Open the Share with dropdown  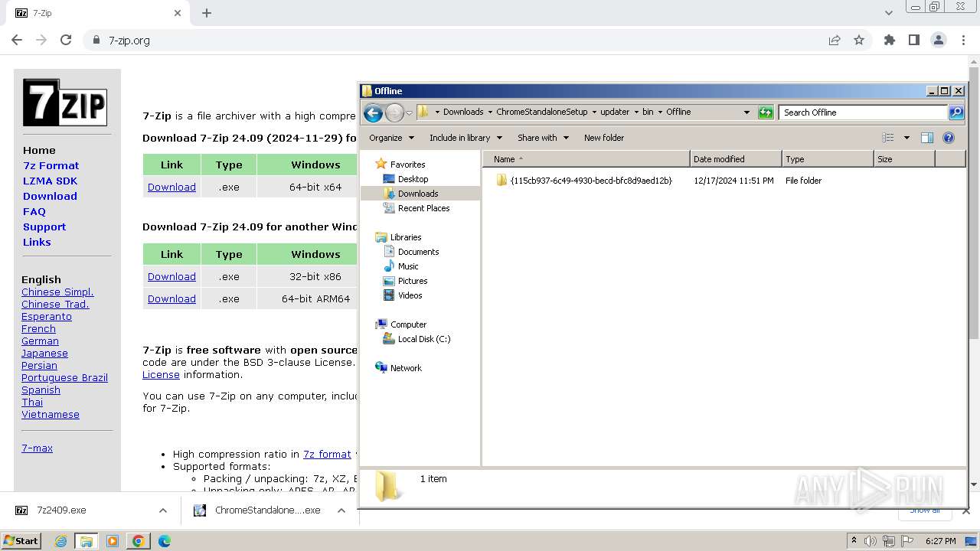point(543,138)
